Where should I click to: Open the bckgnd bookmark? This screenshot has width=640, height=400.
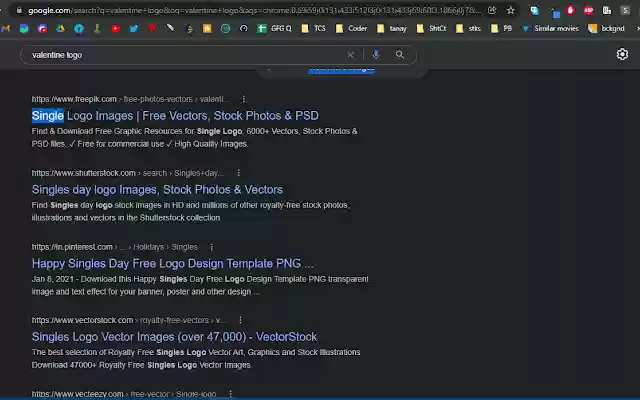[x=607, y=28]
